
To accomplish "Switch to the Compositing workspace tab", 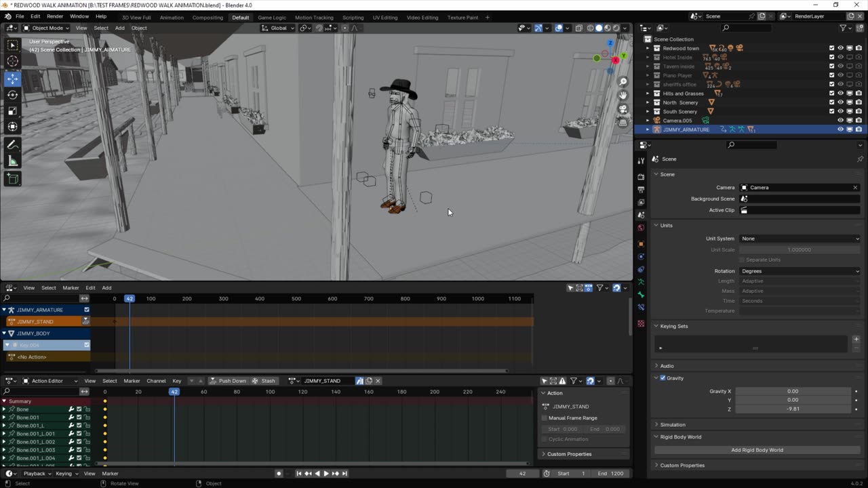I will tap(208, 18).
